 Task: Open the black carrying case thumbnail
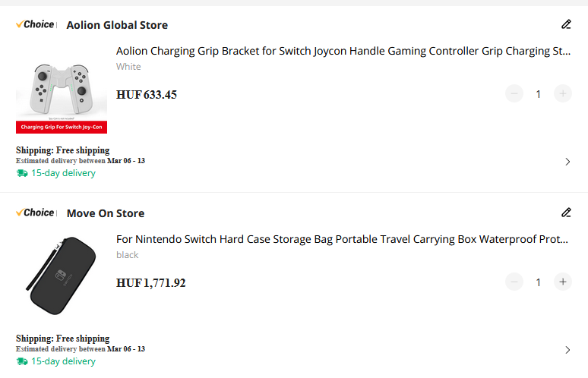click(x=62, y=277)
